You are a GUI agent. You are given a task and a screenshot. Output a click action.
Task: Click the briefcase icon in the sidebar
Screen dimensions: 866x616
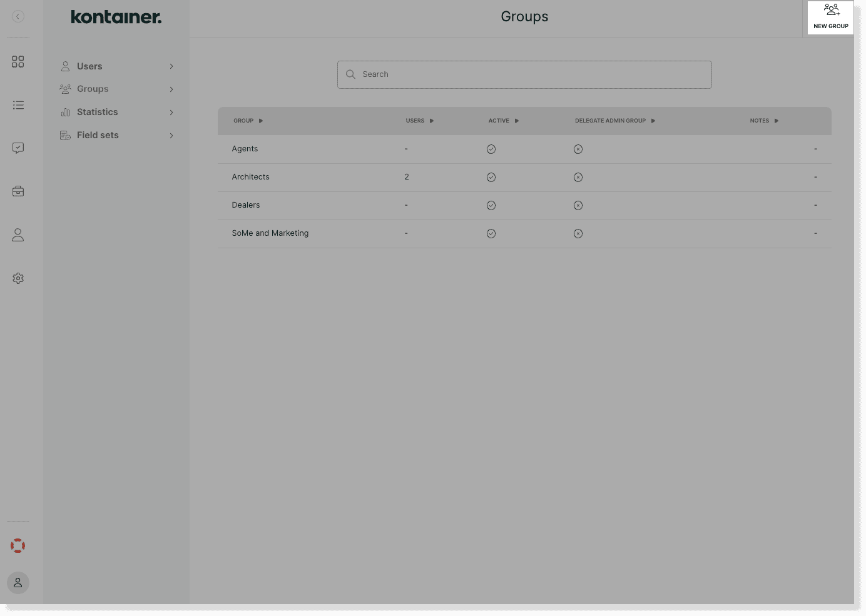(18, 191)
